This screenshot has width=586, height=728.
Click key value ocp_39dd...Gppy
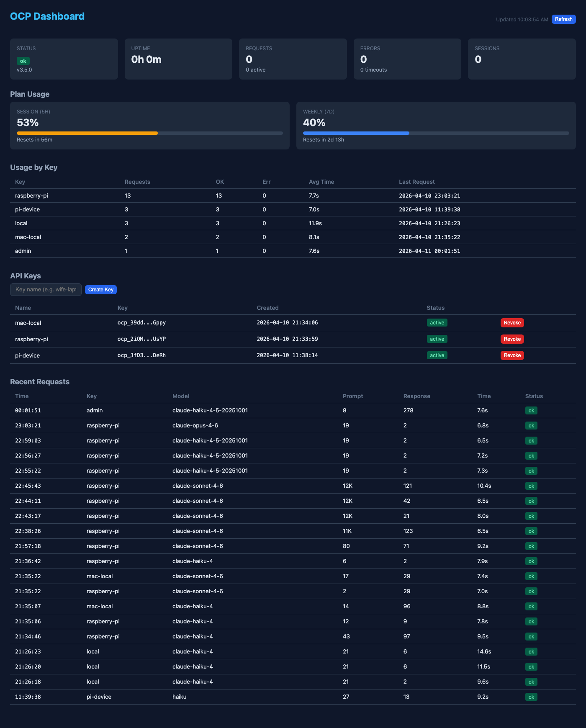141,323
